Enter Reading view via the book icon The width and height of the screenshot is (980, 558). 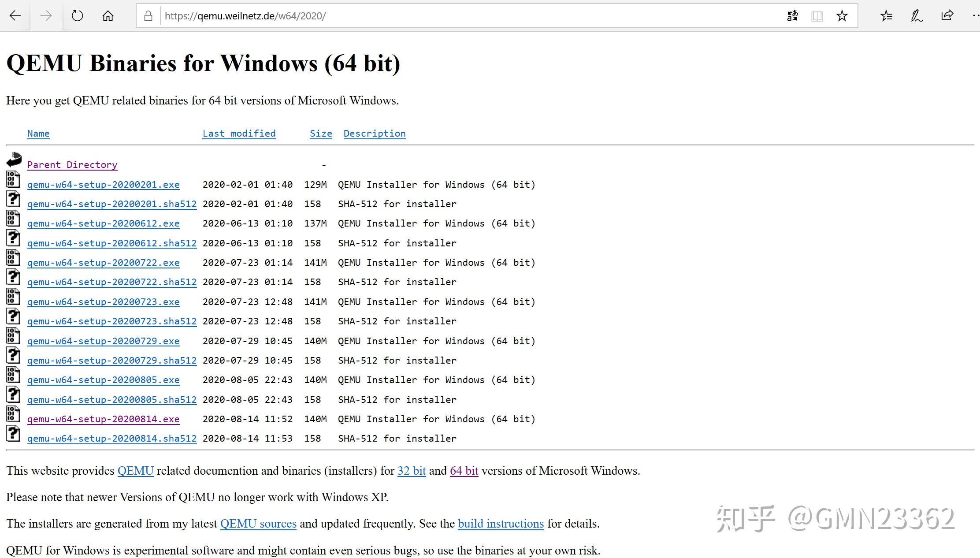point(818,15)
